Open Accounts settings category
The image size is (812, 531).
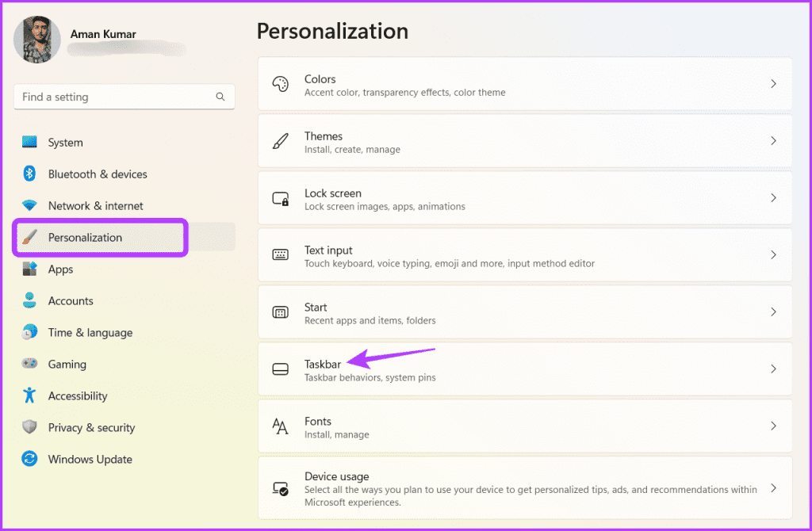[x=71, y=300]
